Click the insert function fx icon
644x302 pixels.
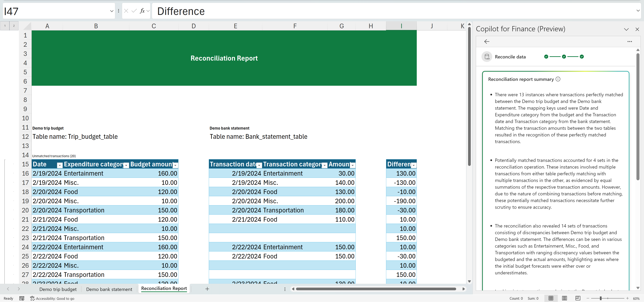click(x=142, y=11)
